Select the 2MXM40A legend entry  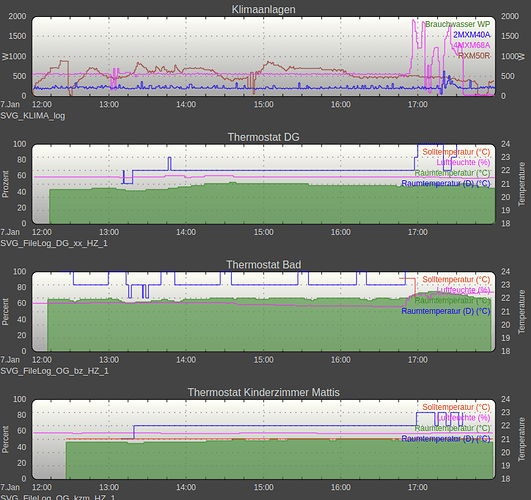click(x=471, y=35)
